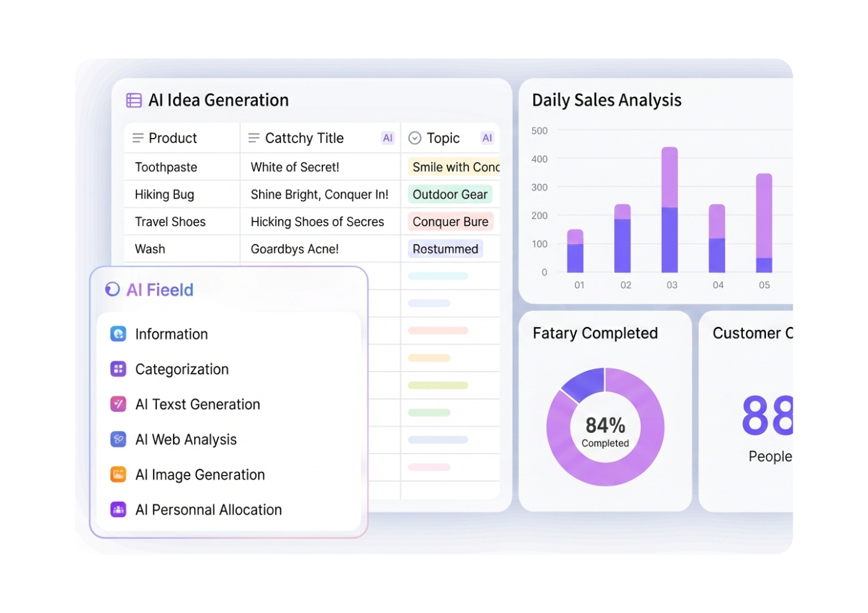The height and width of the screenshot is (613, 868).
Task: Select the AI Texst Generation wand icon
Action: coord(118,404)
